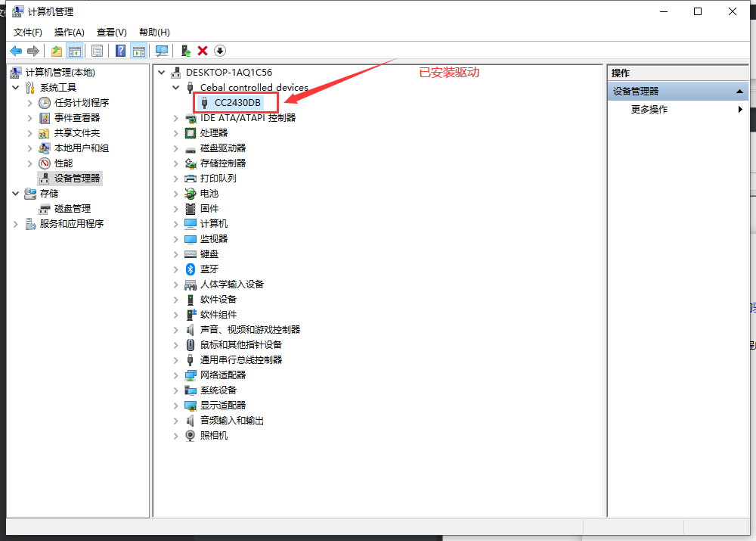Select Software components (软件组件) category

tap(218, 315)
